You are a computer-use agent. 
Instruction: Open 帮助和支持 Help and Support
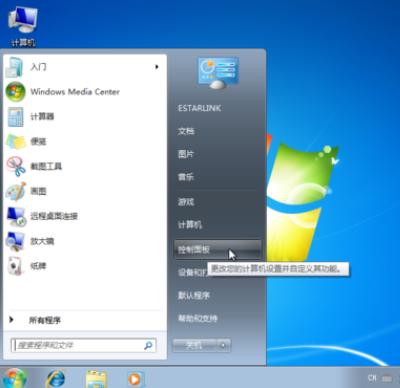pyautogui.click(x=198, y=318)
